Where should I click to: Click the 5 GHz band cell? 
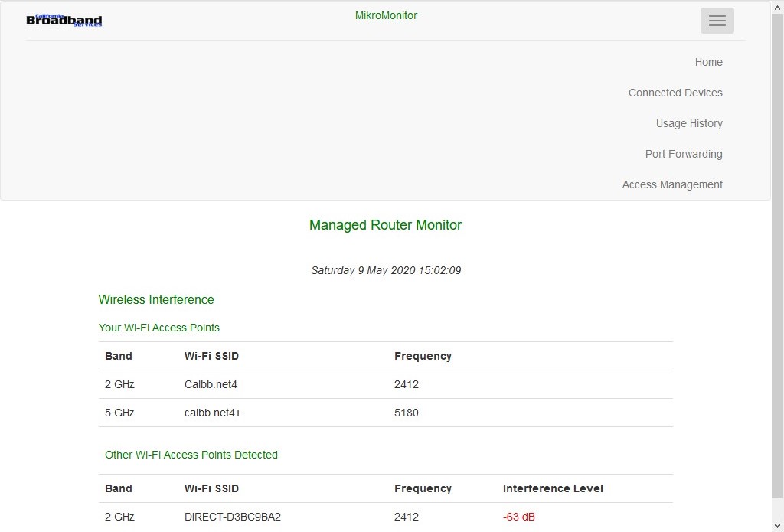click(x=119, y=413)
